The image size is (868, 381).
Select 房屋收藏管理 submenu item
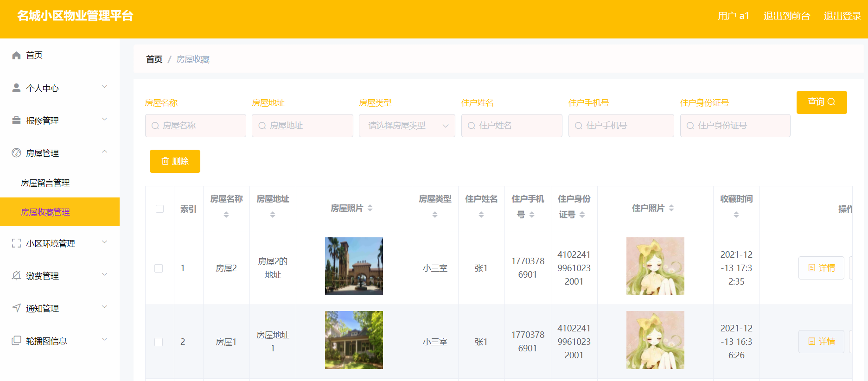[x=60, y=212]
